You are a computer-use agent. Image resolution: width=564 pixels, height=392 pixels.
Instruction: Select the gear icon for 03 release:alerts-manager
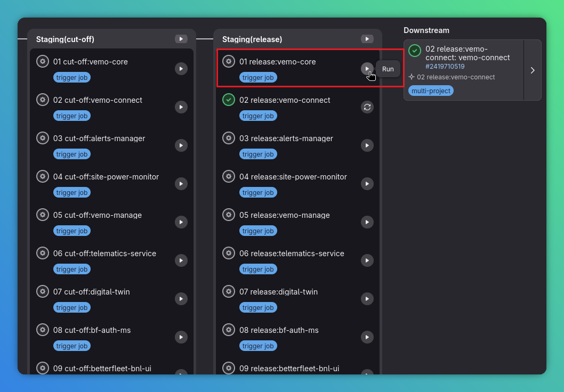(229, 138)
